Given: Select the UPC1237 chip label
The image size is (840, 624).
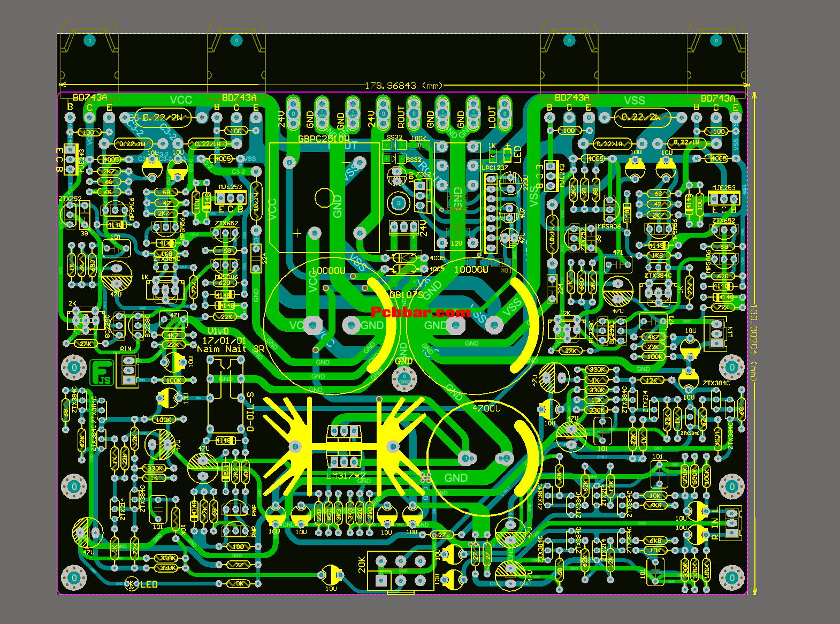Looking at the screenshot, I should tap(495, 168).
